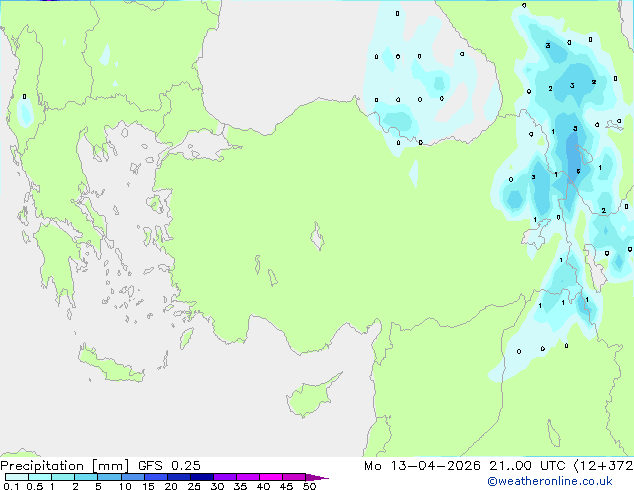Click the above-50 arrow tip of legend
634x490 pixels.
coord(317,477)
